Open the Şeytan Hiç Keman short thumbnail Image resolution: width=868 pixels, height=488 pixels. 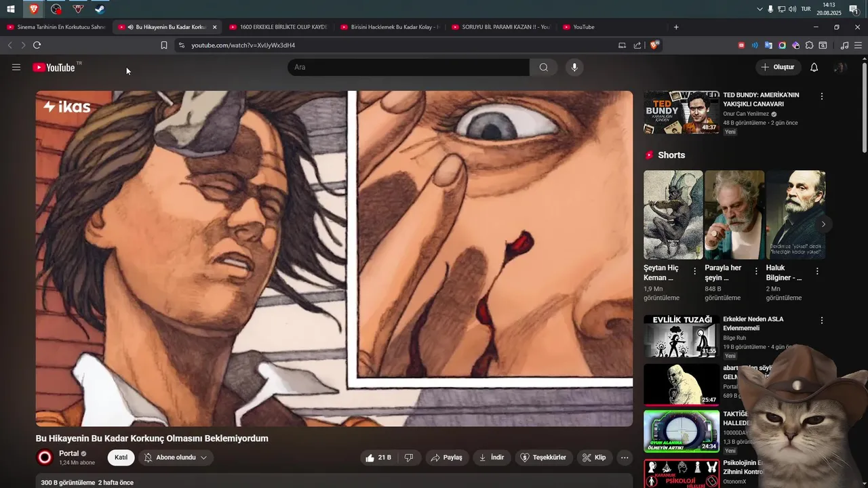pos(673,214)
